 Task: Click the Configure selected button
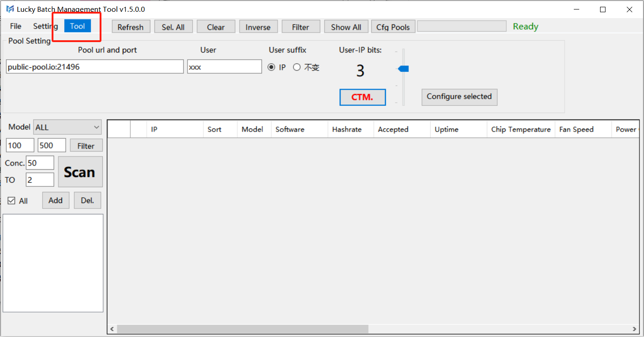(459, 97)
